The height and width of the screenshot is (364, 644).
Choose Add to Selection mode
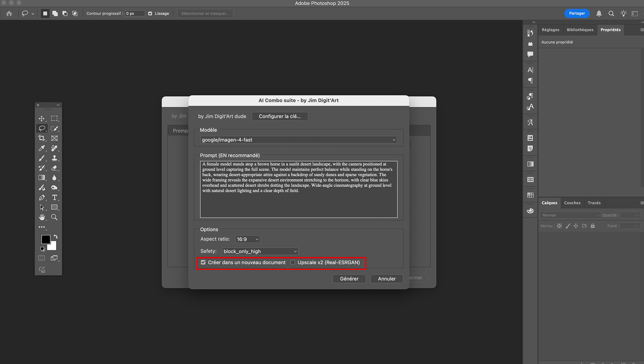pyautogui.click(x=55, y=13)
